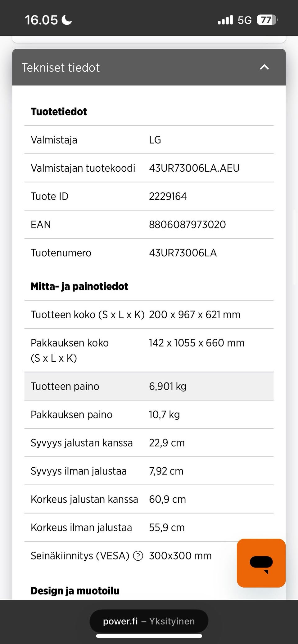Image resolution: width=298 pixels, height=644 pixels.
Task: Click product code 43UR73006LA.AEU
Action: 194,168
